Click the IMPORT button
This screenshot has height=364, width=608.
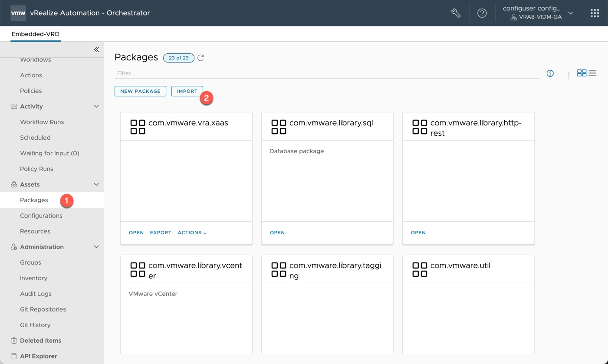point(187,91)
